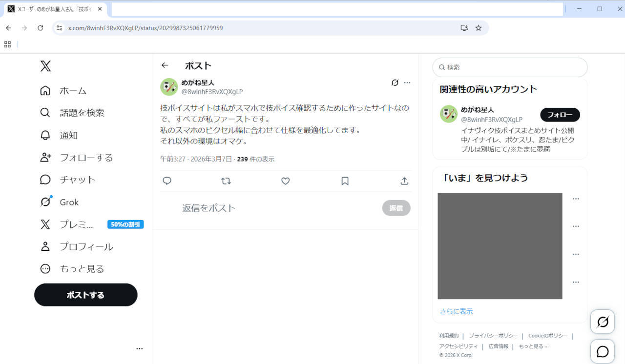Reload the page

pos(41,28)
